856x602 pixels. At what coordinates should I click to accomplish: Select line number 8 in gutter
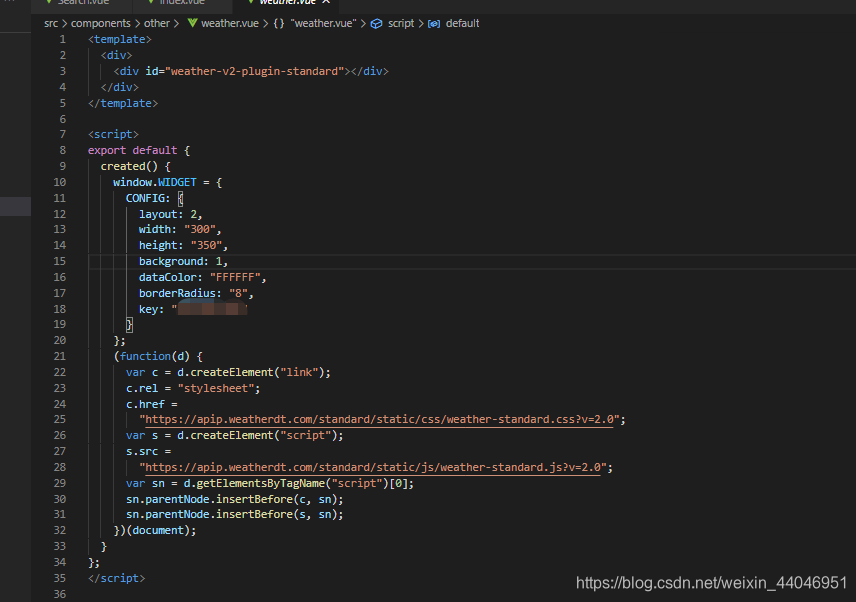(x=62, y=150)
